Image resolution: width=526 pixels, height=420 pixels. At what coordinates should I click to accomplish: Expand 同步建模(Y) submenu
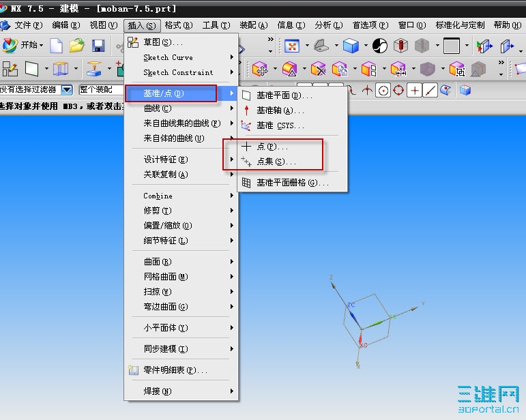pos(181,349)
